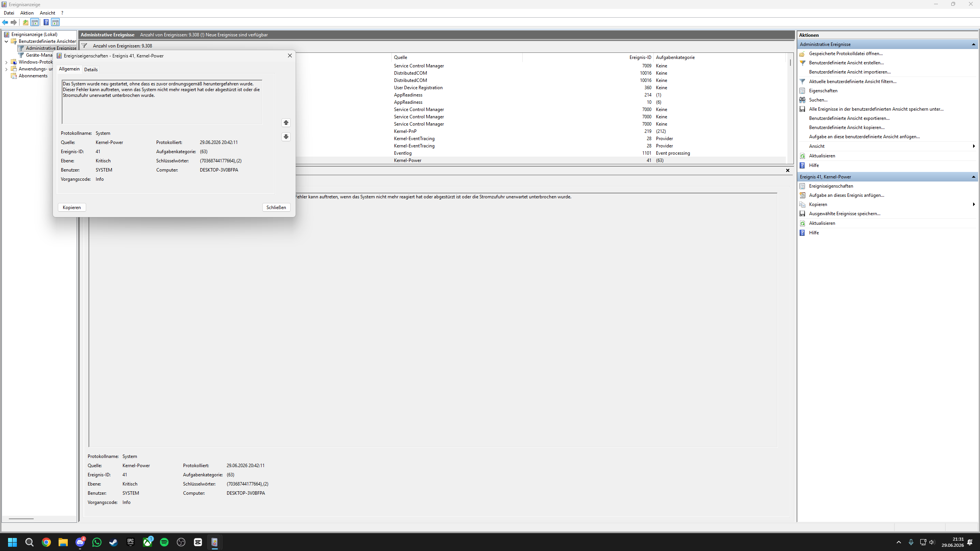Click the console tree horizontal scrollbar
The image size is (980, 551).
point(21,519)
